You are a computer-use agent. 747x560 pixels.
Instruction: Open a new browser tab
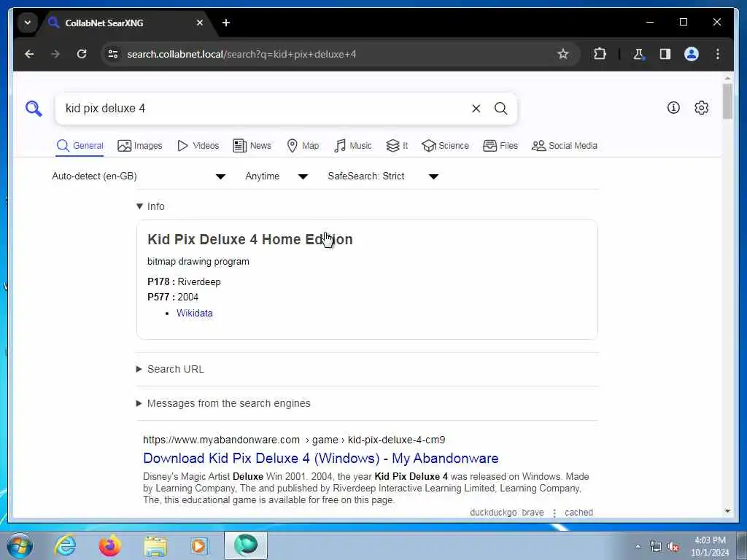[226, 23]
